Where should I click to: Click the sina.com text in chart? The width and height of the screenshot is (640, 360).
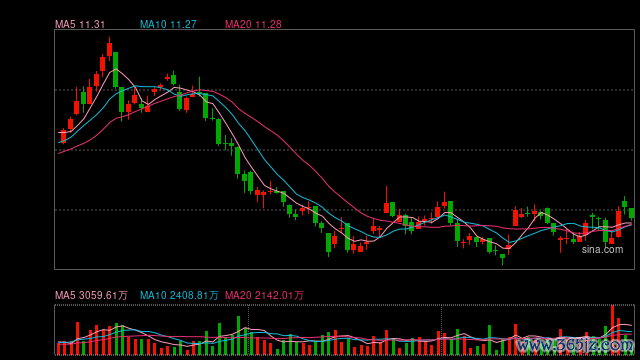pyautogui.click(x=602, y=249)
